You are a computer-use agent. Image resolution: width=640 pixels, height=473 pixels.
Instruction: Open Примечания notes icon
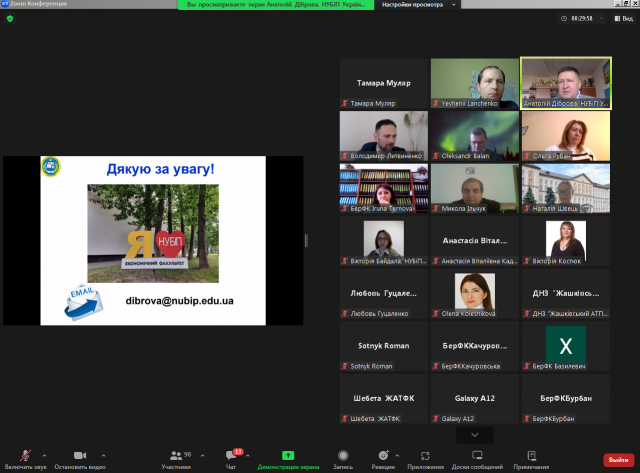[x=531, y=455]
